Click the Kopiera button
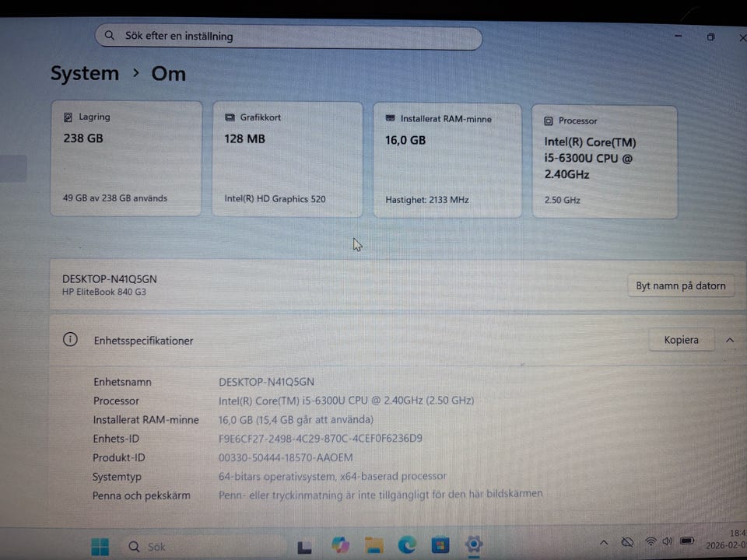This screenshot has height=560, width=747. point(682,340)
